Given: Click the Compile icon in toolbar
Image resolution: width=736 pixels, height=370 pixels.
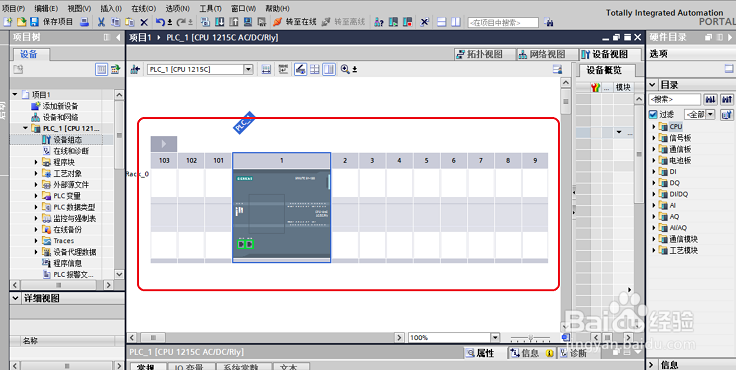Looking at the screenshot, I should coord(205,22).
